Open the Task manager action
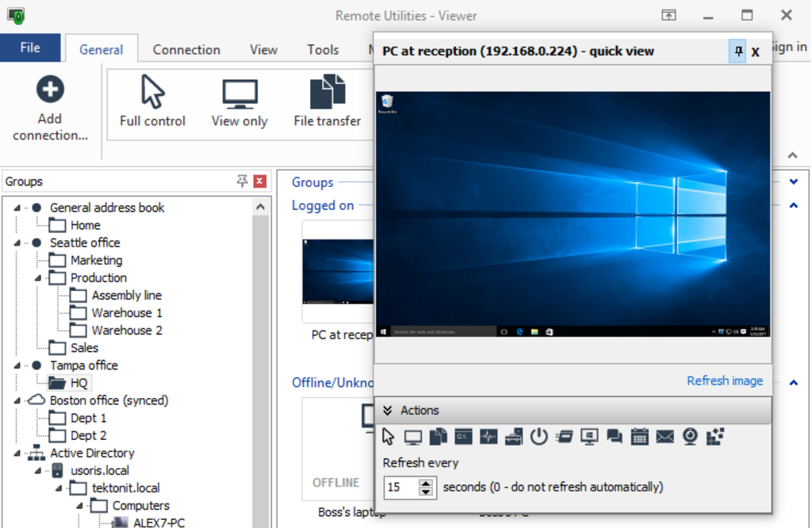The height and width of the screenshot is (528, 812). point(488,436)
